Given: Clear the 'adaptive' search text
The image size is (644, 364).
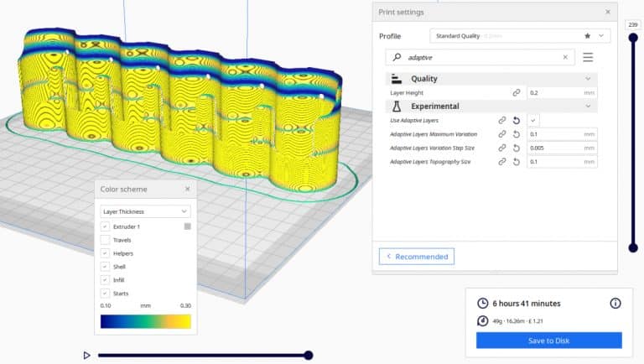Looking at the screenshot, I should click(565, 57).
